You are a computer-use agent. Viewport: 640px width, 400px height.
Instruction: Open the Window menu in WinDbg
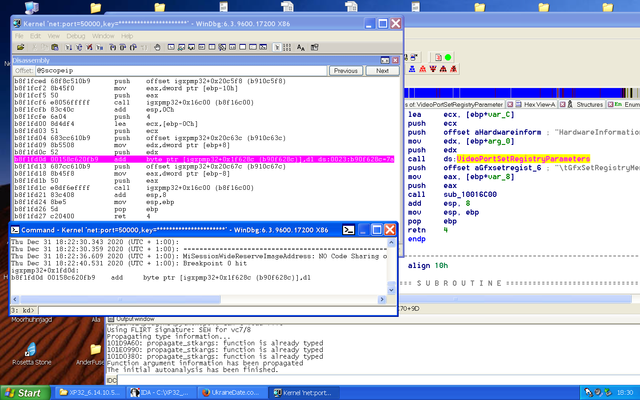tap(103, 36)
